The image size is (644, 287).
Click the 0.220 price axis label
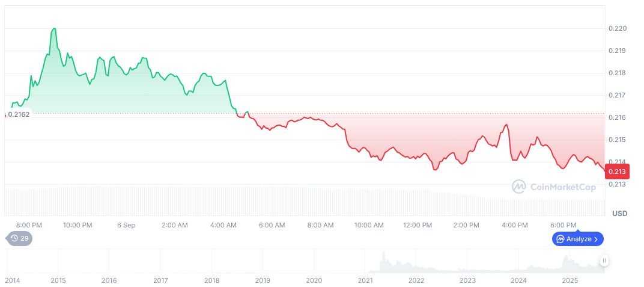pyautogui.click(x=618, y=28)
